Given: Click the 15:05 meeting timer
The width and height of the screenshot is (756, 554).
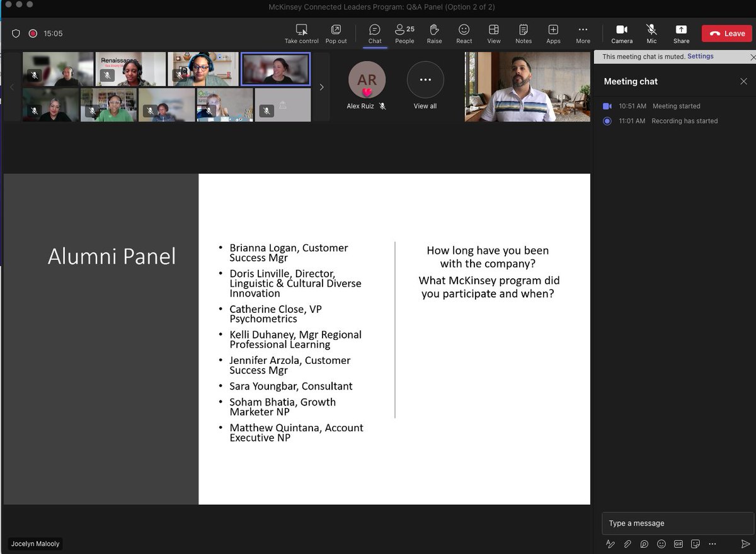Looking at the screenshot, I should coord(54,33).
